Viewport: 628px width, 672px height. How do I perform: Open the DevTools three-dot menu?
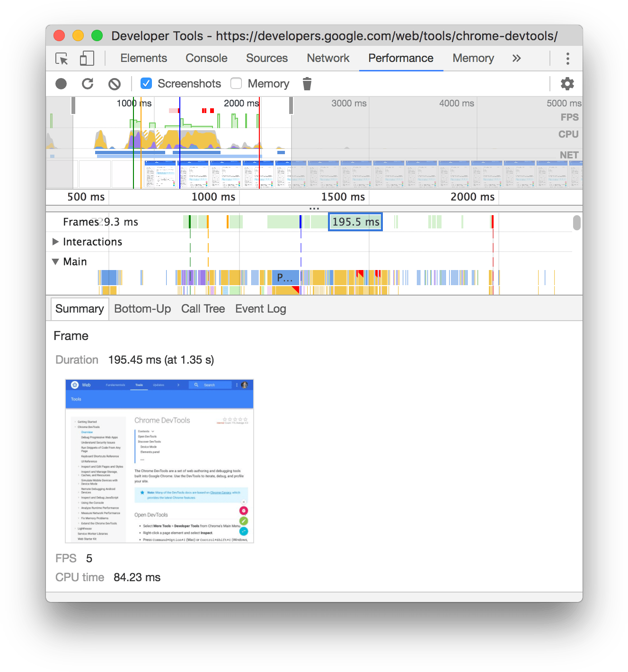tap(567, 58)
